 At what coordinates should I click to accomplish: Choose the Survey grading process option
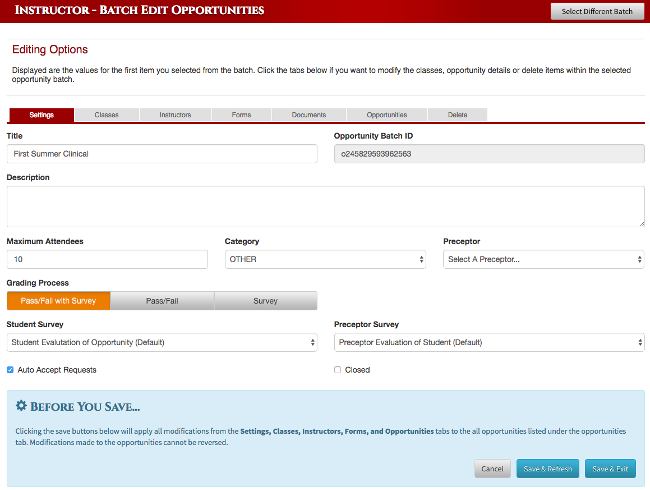(266, 301)
